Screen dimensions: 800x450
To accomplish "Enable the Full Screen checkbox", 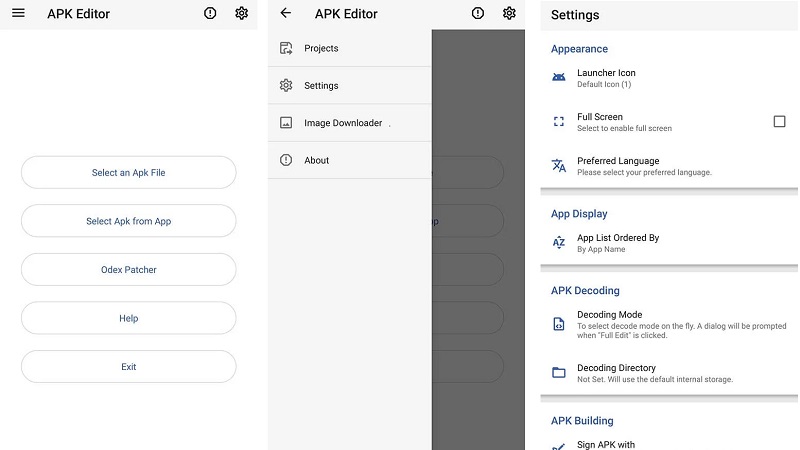I will coord(779,121).
